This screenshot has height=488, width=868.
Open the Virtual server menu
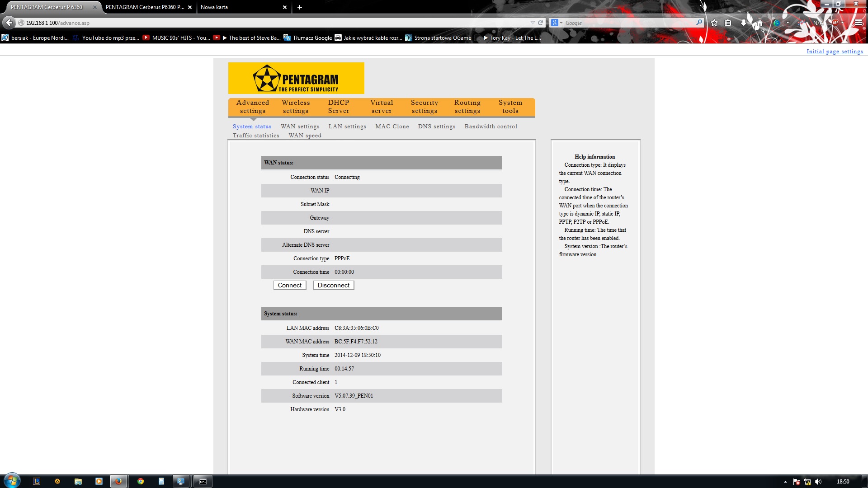click(382, 107)
